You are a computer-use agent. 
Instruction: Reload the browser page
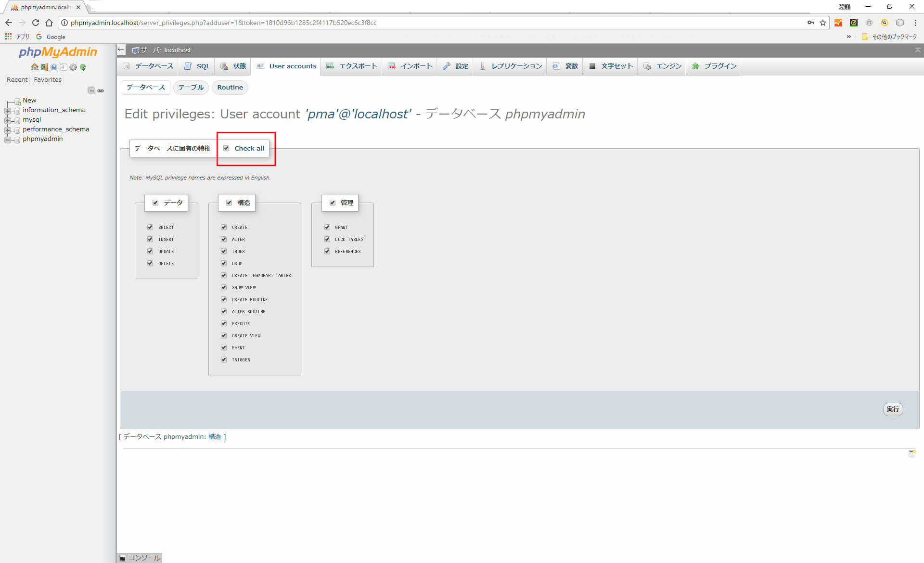[36, 23]
